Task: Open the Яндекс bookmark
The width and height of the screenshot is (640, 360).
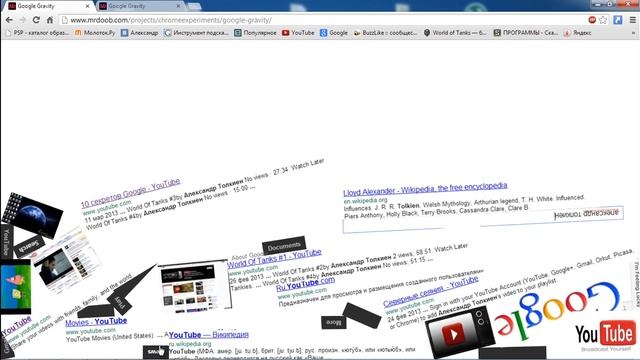Action: pyautogui.click(x=578, y=33)
